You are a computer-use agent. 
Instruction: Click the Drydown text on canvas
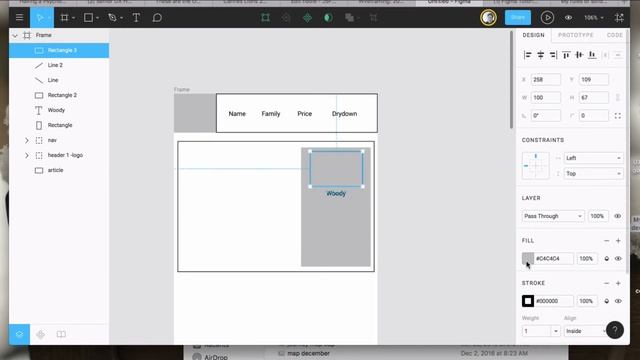[344, 114]
